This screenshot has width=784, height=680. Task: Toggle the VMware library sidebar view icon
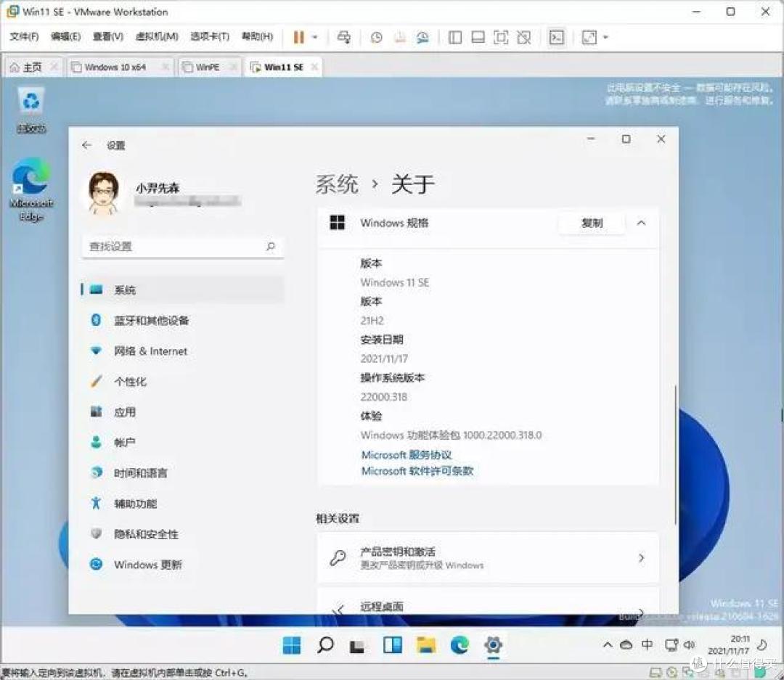(x=455, y=37)
